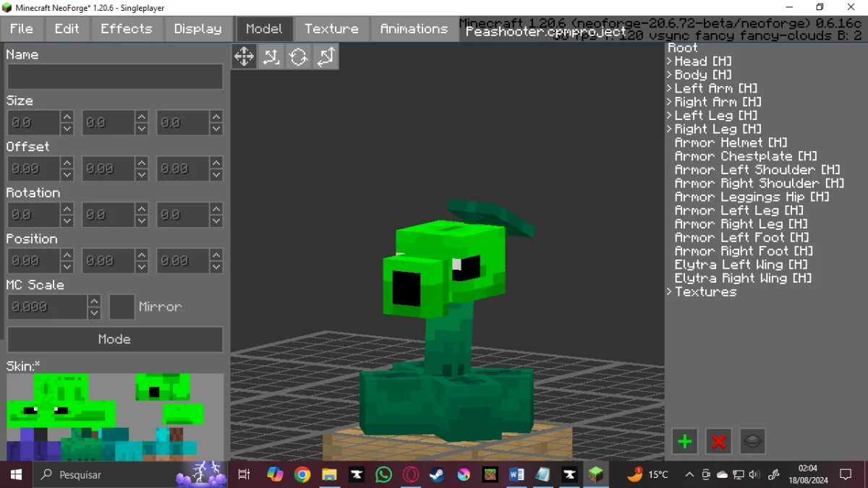Decrease the first Position value with down arrow
Image resolution: width=868 pixels, height=488 pixels.
pyautogui.click(x=67, y=267)
